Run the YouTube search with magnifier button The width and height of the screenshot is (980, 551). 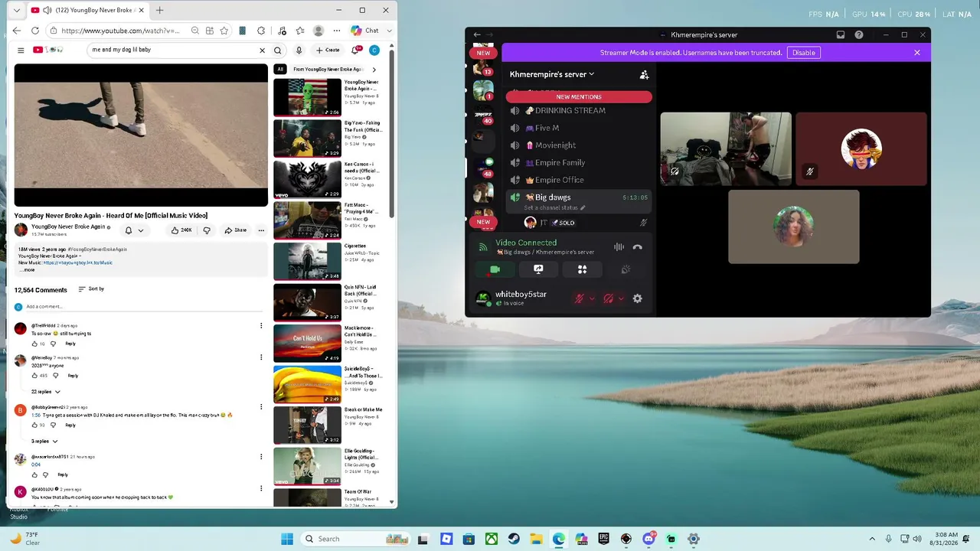pyautogui.click(x=278, y=51)
